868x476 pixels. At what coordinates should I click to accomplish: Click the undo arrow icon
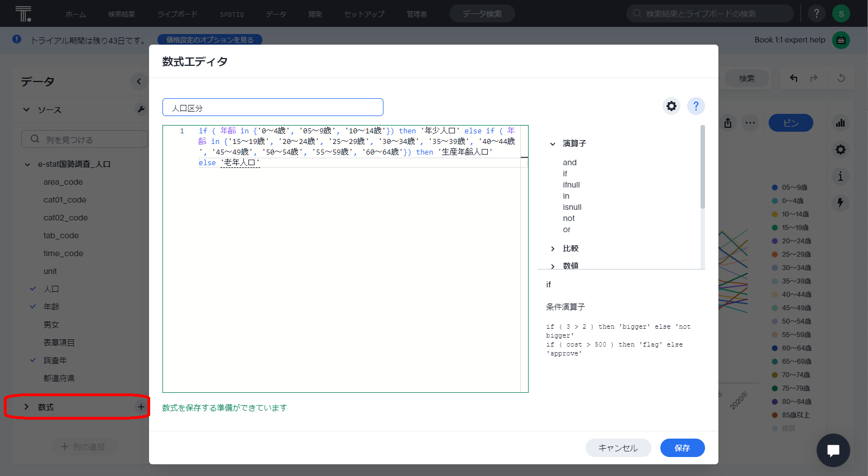pos(793,78)
